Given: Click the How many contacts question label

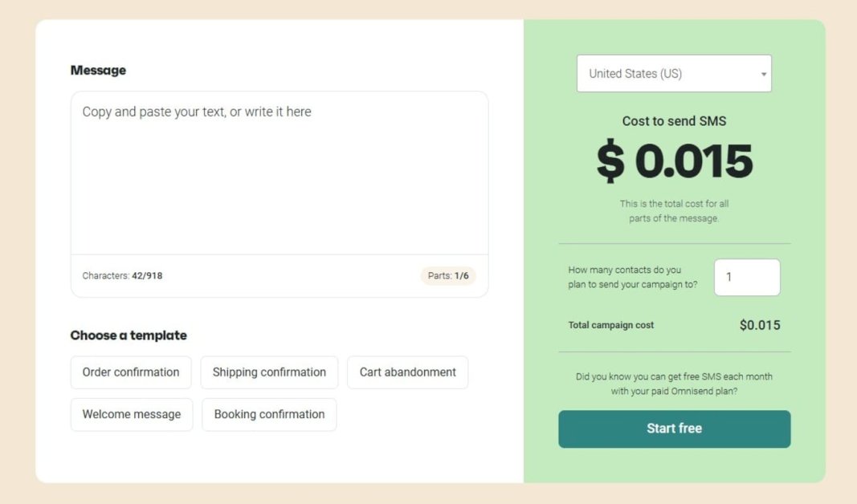Looking at the screenshot, I should tap(632, 278).
